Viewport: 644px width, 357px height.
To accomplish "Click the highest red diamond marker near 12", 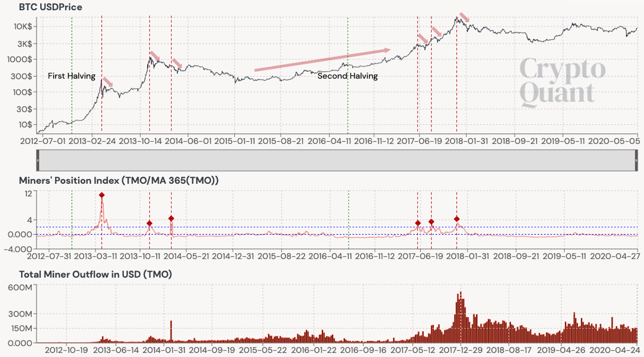I will 102,195.
